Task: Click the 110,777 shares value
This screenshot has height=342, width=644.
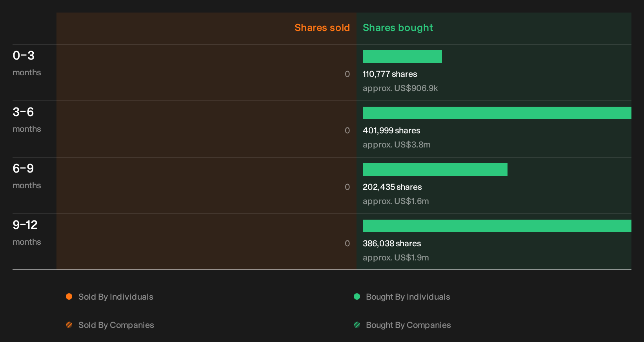Action: pyautogui.click(x=390, y=74)
